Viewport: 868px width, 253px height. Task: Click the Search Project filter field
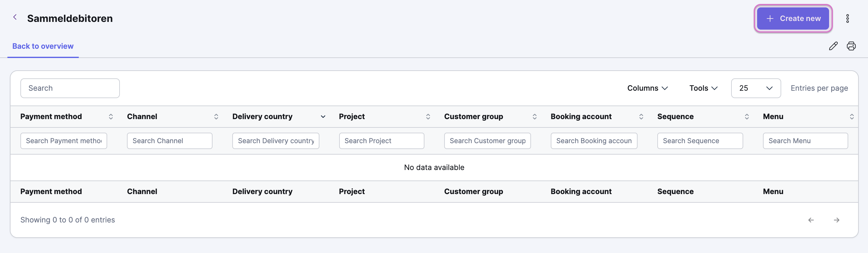(x=381, y=141)
